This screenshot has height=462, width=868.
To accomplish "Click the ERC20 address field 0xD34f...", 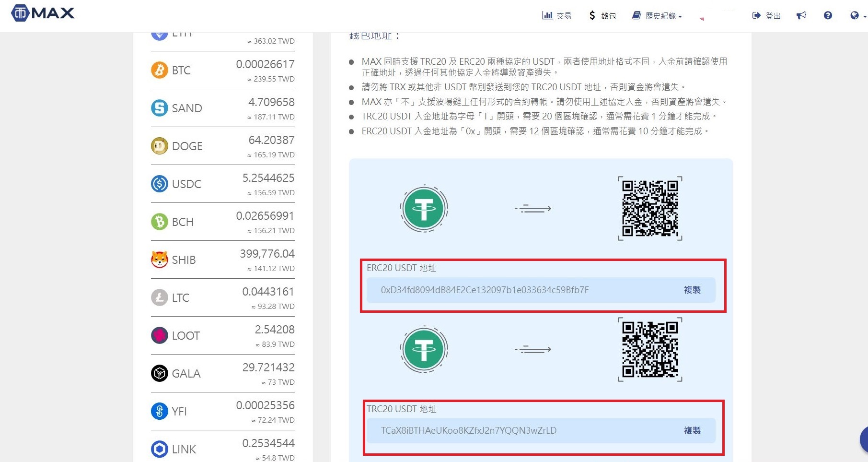I will [x=541, y=290].
